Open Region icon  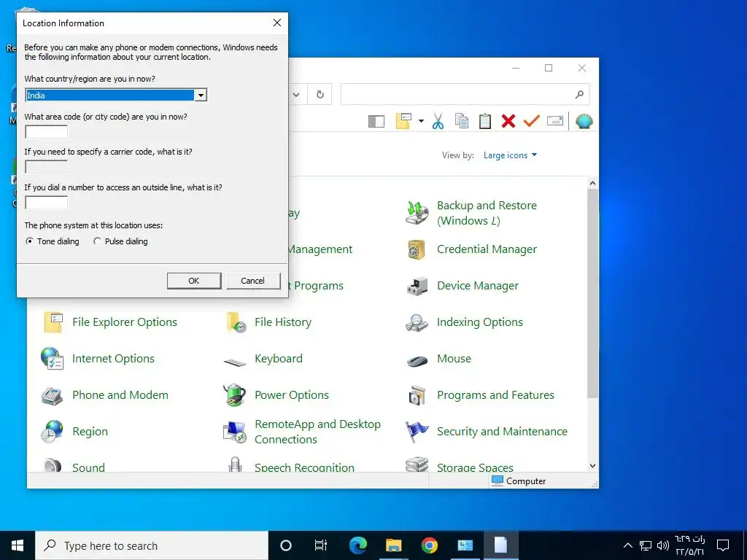[52, 432]
